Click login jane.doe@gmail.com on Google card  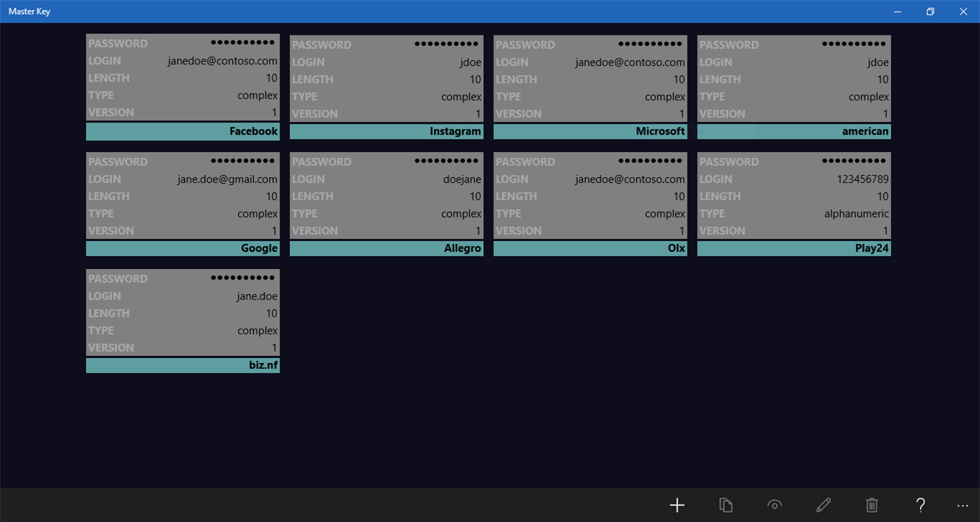[x=227, y=179]
